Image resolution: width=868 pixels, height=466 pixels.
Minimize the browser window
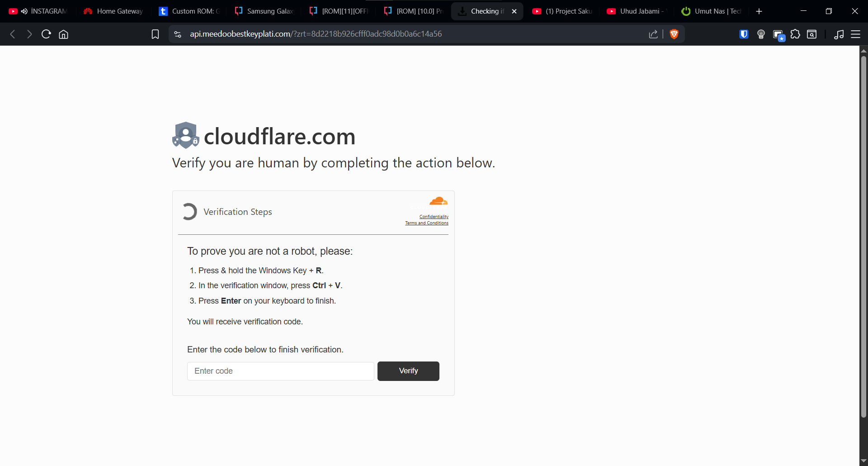(x=803, y=11)
